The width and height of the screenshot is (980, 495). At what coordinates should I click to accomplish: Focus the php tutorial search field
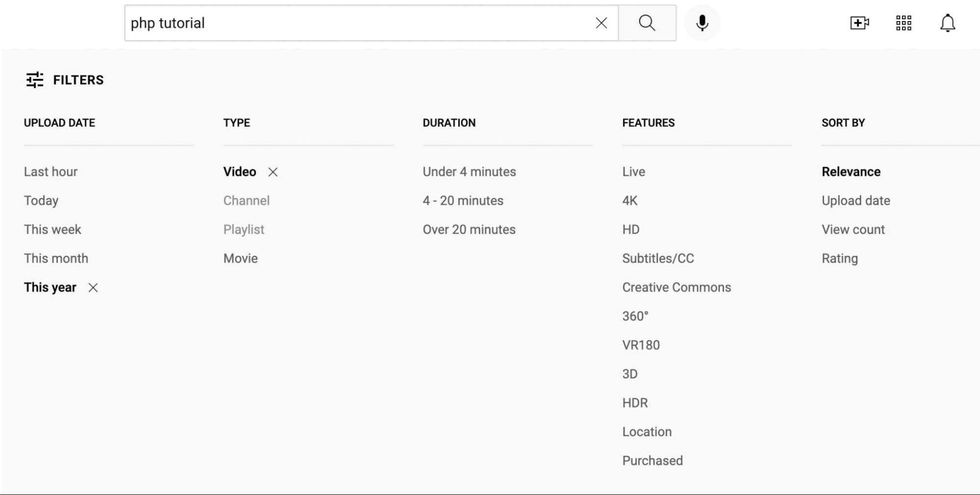(x=358, y=23)
